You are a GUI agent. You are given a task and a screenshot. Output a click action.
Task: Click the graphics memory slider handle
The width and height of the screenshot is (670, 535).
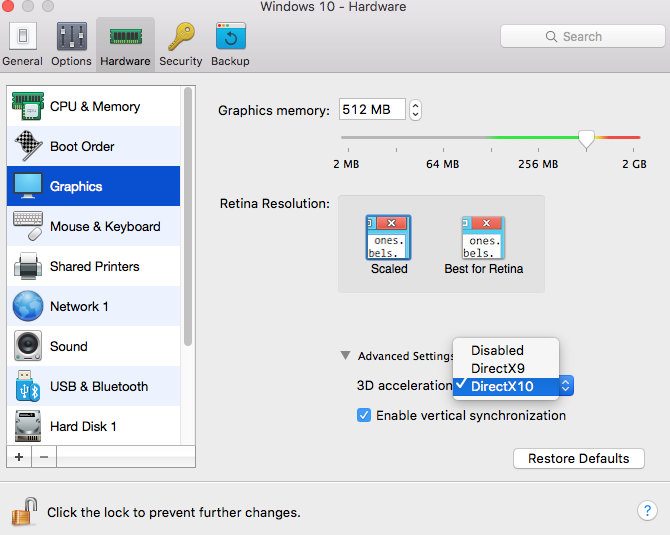point(587,139)
